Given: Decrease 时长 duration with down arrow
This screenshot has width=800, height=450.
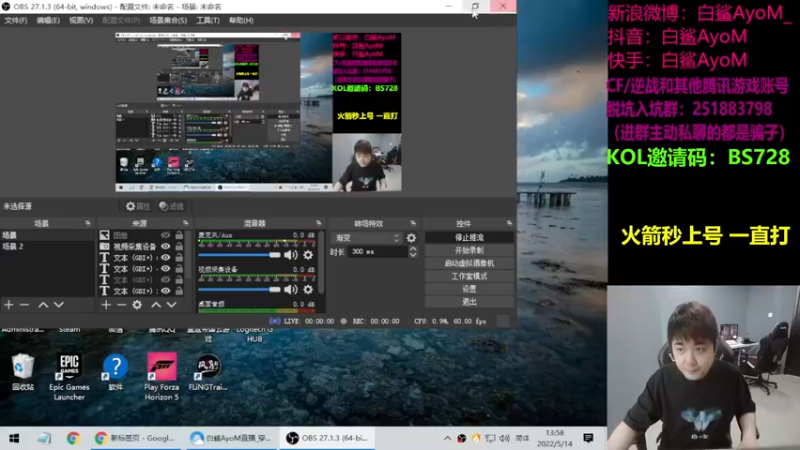Looking at the screenshot, I should point(413,255).
